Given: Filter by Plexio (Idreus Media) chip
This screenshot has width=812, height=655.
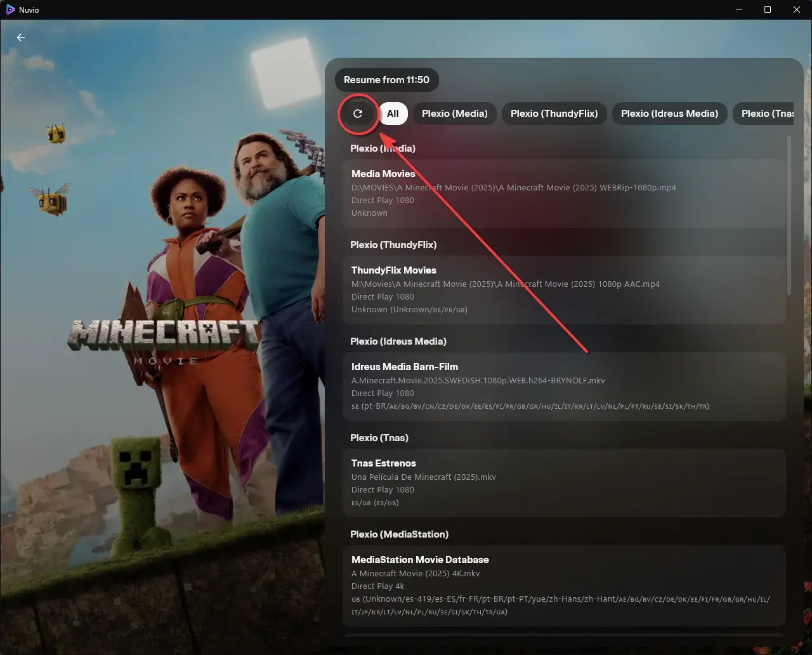Looking at the screenshot, I should coord(669,114).
